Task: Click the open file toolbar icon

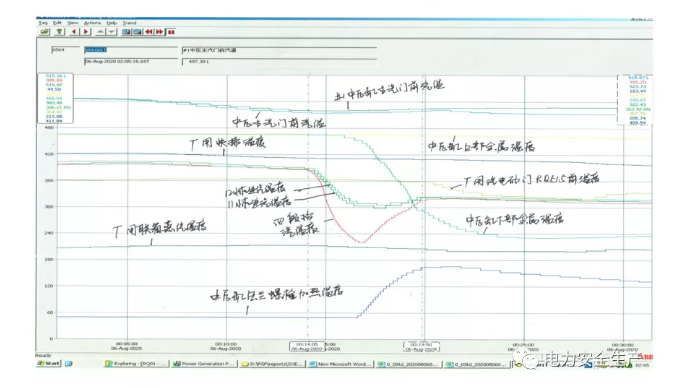Action: (x=45, y=32)
